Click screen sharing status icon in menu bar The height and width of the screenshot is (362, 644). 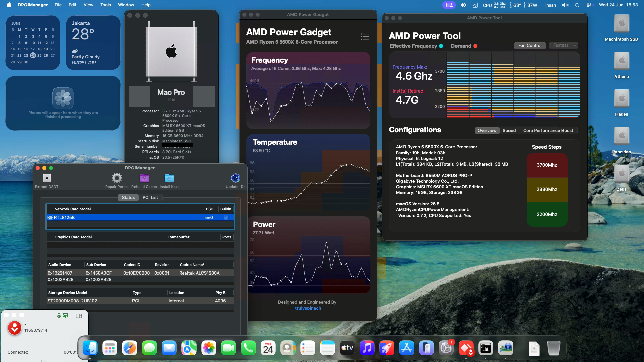pyautogui.click(x=449, y=5)
